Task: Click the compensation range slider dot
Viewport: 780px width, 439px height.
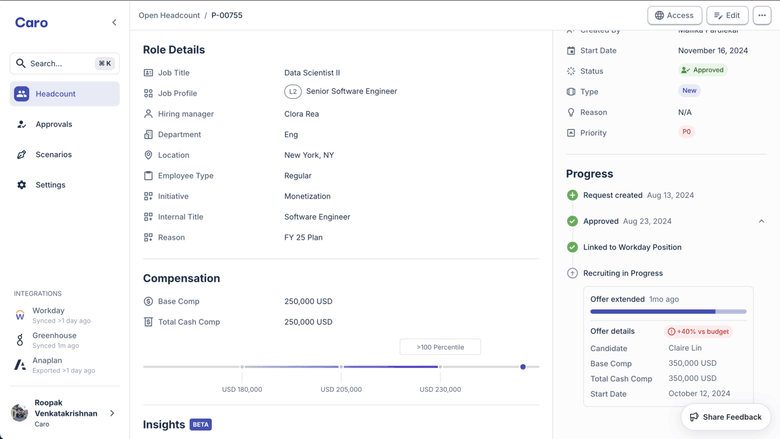Action: coord(523,367)
